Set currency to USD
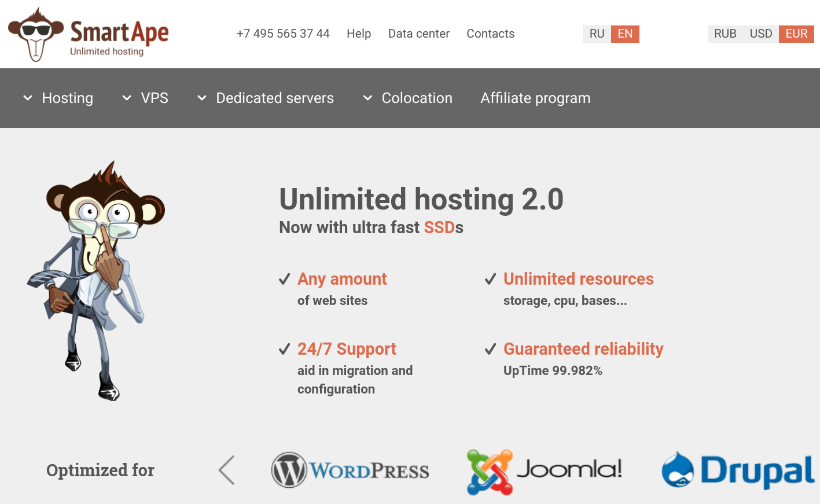This screenshot has height=504, width=820. coord(761,34)
